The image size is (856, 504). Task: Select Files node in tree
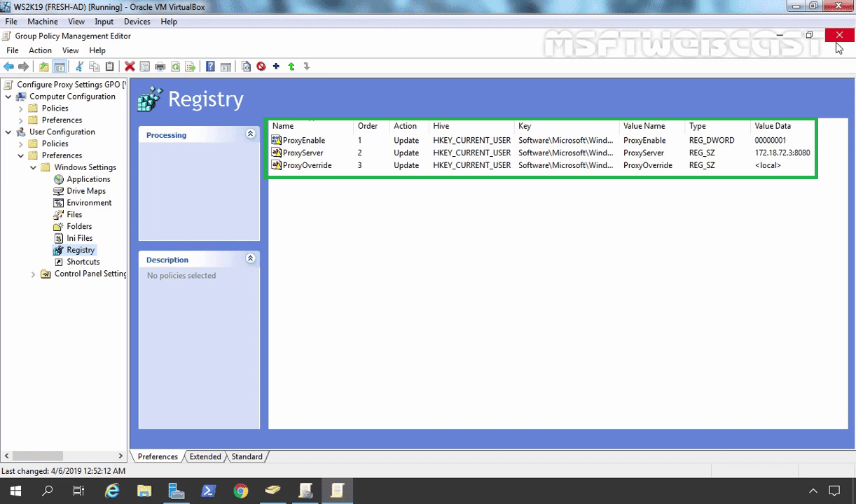click(74, 215)
